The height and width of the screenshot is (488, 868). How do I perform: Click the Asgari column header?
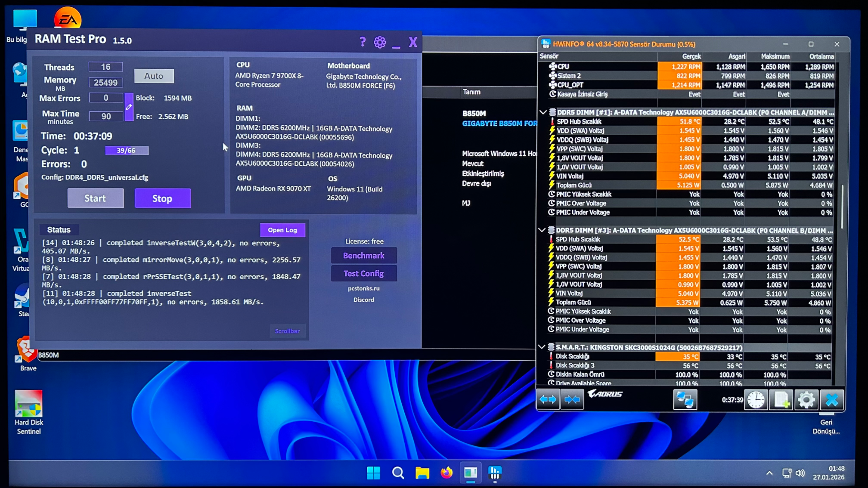[724, 56]
